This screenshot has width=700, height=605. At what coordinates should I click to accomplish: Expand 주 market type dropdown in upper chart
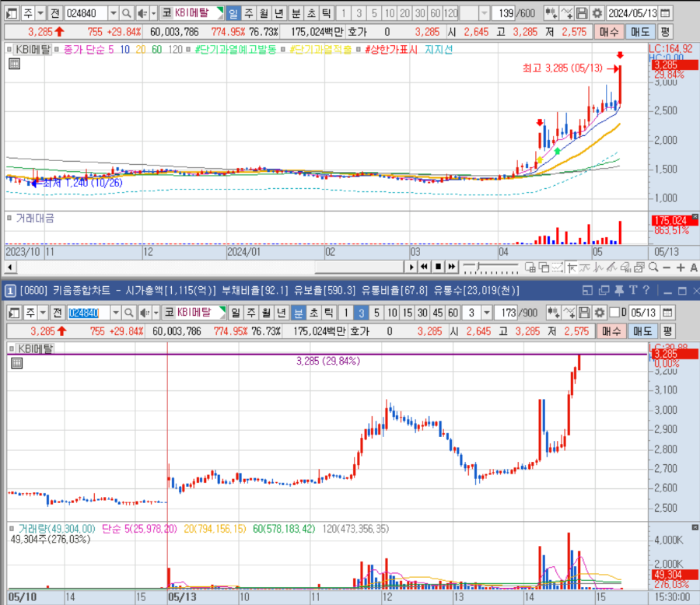coord(40,13)
